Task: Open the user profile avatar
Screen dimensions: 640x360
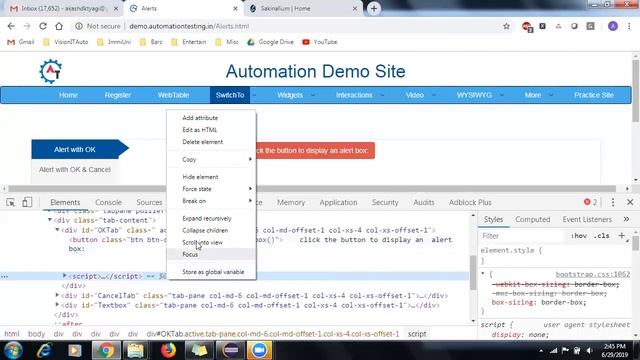Action: pos(613,26)
